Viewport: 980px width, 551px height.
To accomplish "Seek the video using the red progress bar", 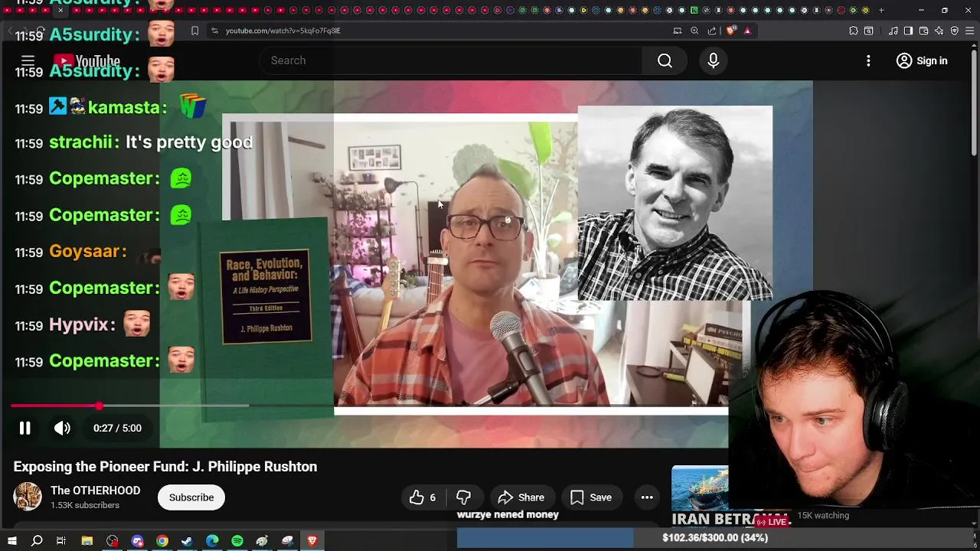I will (369, 406).
